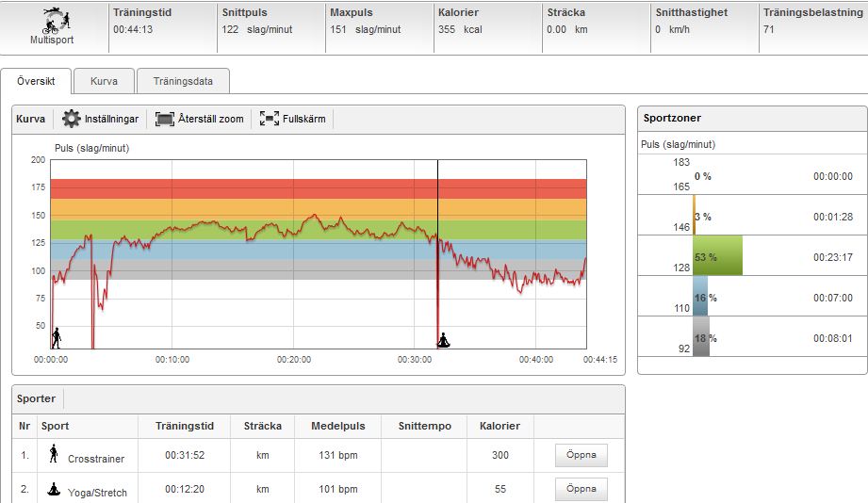Click the Kalorier column header in the table
This screenshot has width=868, height=503.
click(x=500, y=427)
